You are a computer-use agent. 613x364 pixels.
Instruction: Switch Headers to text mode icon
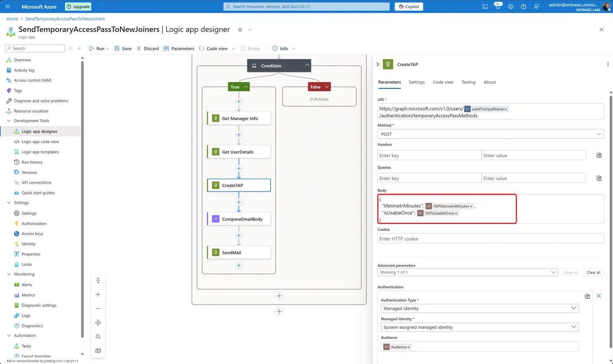[599, 155]
